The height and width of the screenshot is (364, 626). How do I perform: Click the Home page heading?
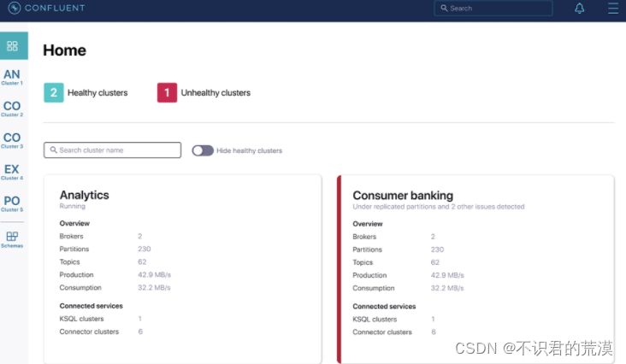[x=64, y=50]
